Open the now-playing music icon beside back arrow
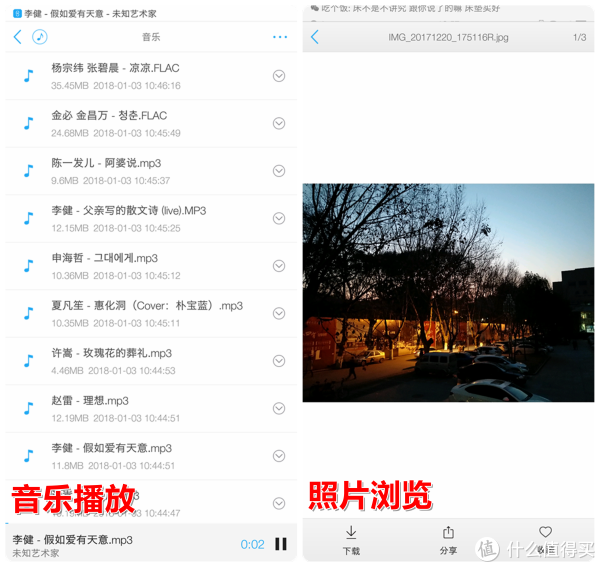This screenshot has height=567, width=600. [x=39, y=37]
